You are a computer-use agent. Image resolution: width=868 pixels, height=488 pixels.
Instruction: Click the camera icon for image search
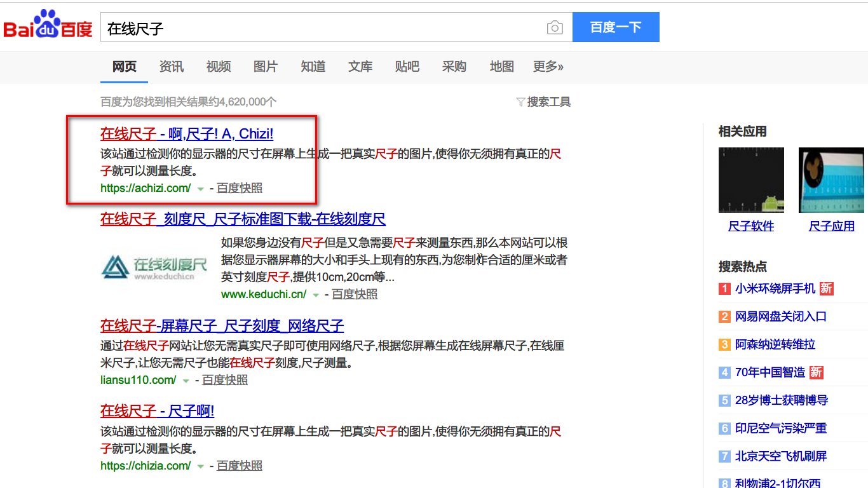(x=555, y=27)
